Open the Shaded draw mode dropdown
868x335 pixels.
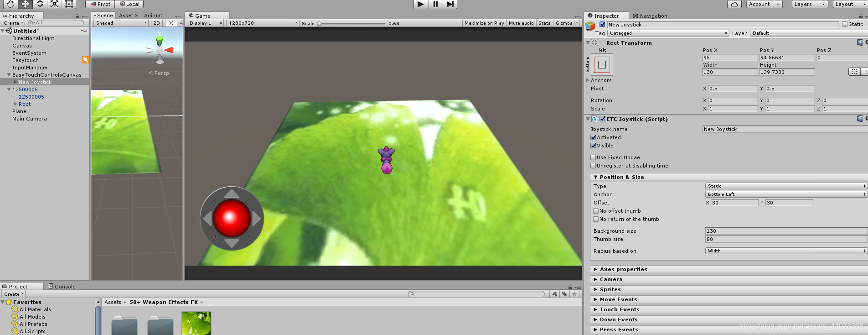(121, 23)
